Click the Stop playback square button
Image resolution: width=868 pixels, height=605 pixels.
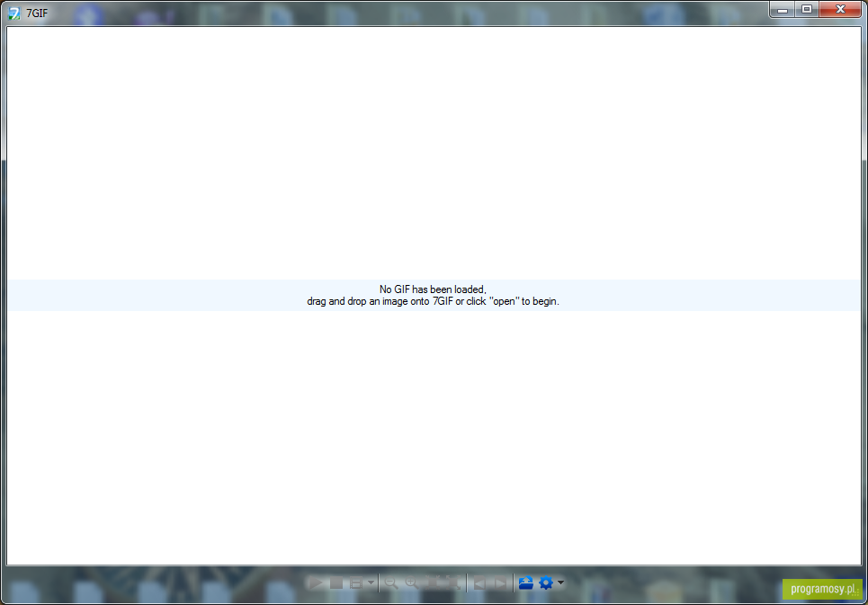click(x=336, y=583)
